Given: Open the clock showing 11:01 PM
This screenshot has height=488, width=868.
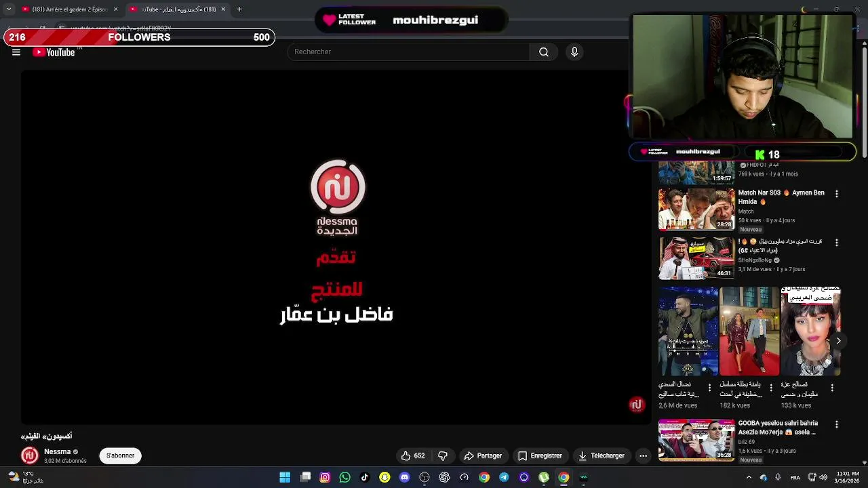Looking at the screenshot, I should pyautogui.click(x=848, y=477).
